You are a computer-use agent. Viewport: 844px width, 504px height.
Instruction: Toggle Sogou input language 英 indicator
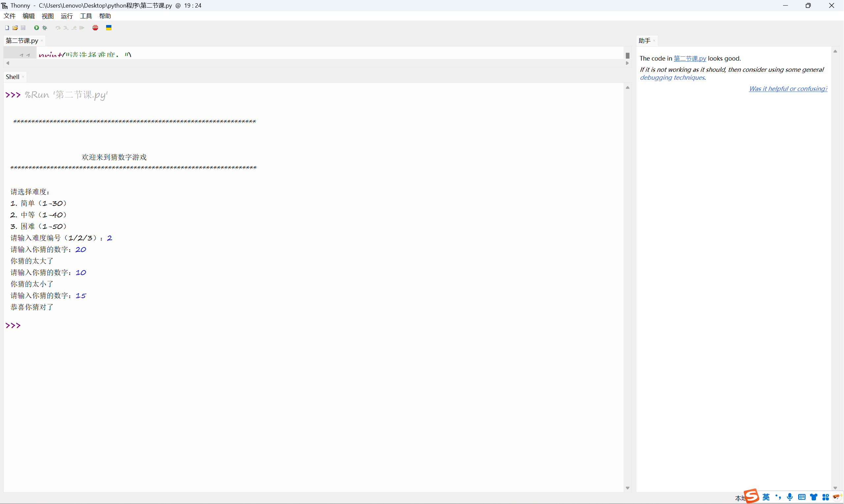click(766, 497)
